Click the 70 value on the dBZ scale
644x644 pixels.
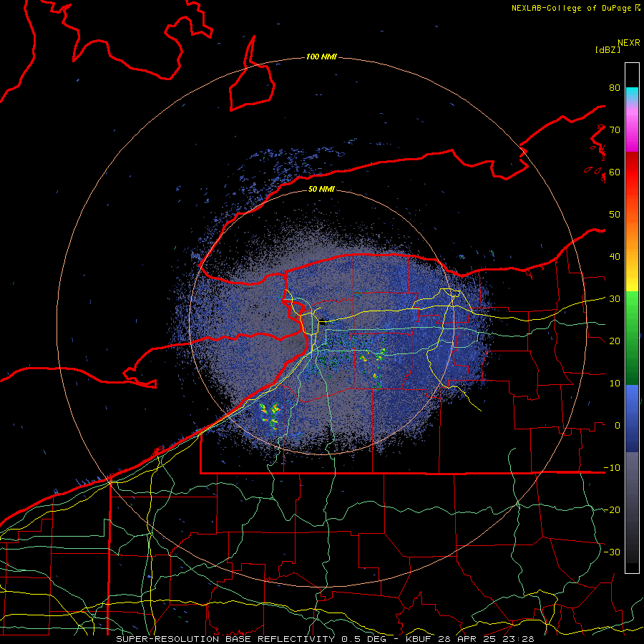coord(615,130)
